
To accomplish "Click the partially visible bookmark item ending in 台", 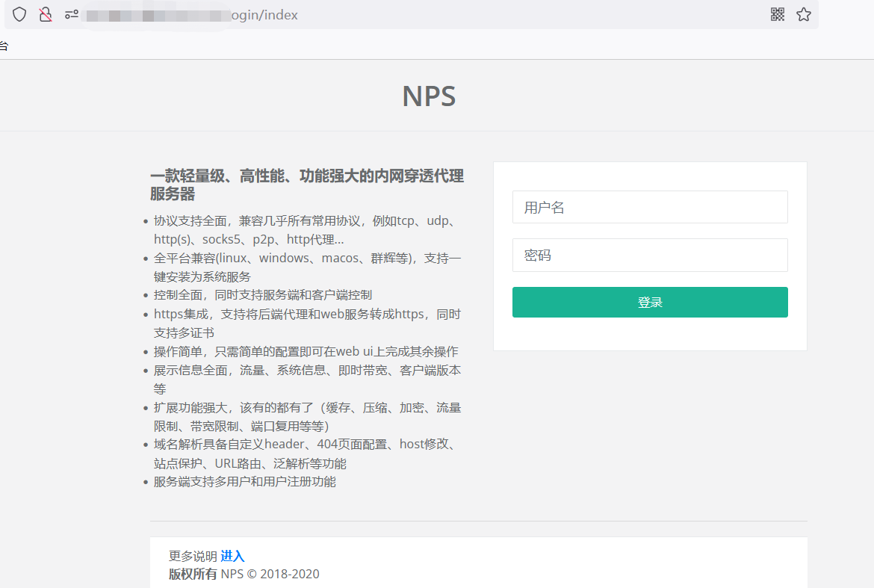I will (x=3, y=46).
